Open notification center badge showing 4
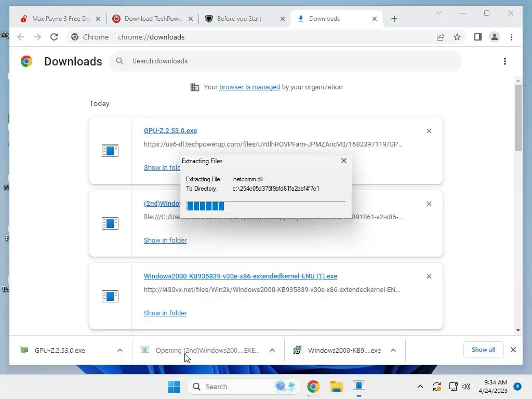The image size is (532, 399). 517,387
